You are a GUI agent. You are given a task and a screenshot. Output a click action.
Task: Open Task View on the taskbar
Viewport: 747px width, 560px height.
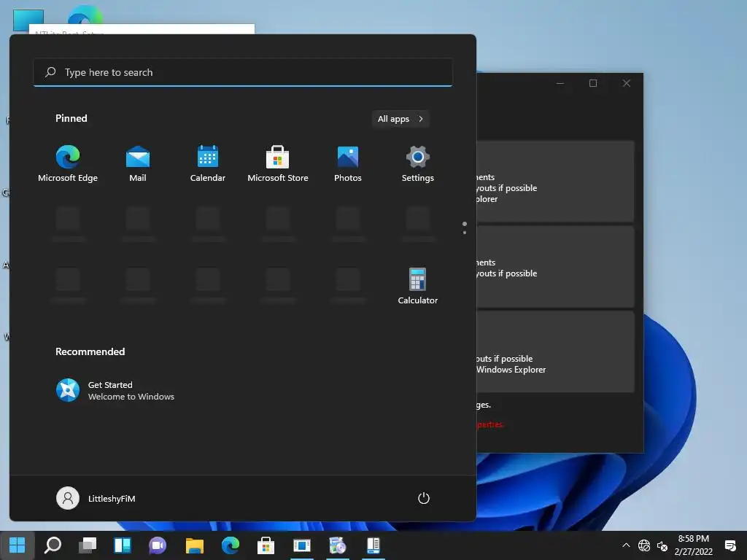(88, 545)
